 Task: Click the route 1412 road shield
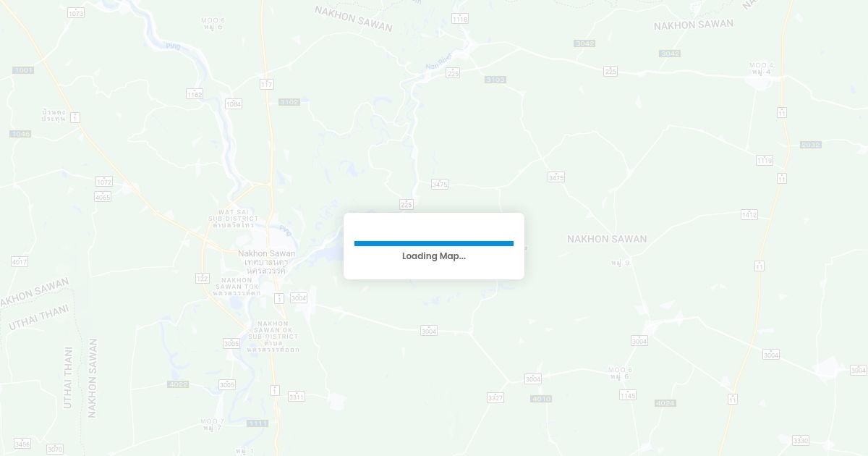pyautogui.click(x=749, y=215)
